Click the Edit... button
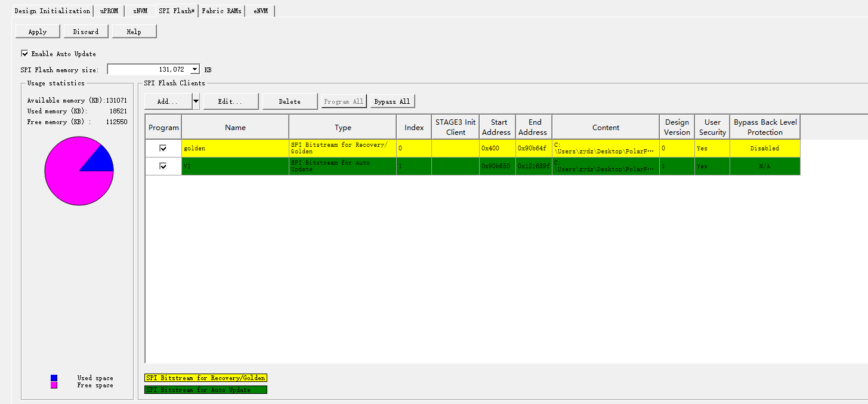The width and height of the screenshot is (868, 404). pos(231,101)
